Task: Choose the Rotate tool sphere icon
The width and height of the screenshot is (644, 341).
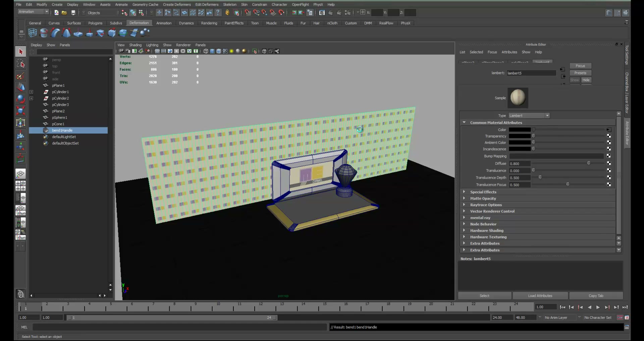Action: pyautogui.click(x=20, y=99)
